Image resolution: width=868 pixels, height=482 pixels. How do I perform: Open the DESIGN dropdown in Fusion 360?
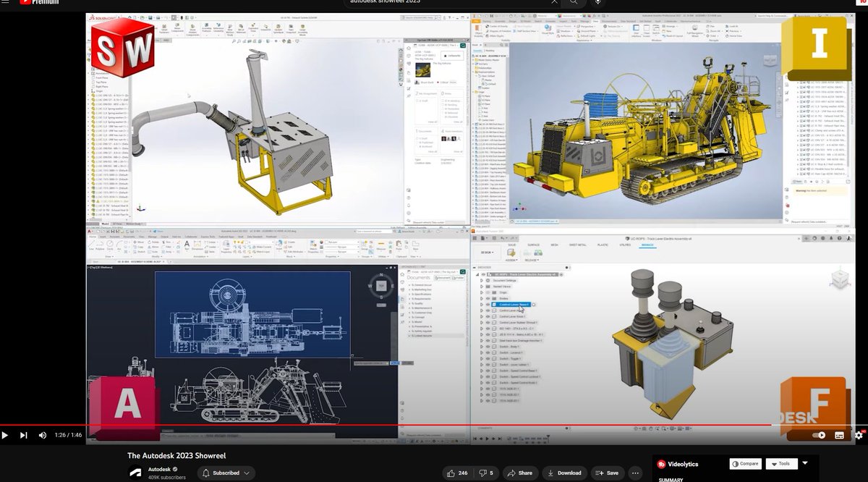pos(488,253)
